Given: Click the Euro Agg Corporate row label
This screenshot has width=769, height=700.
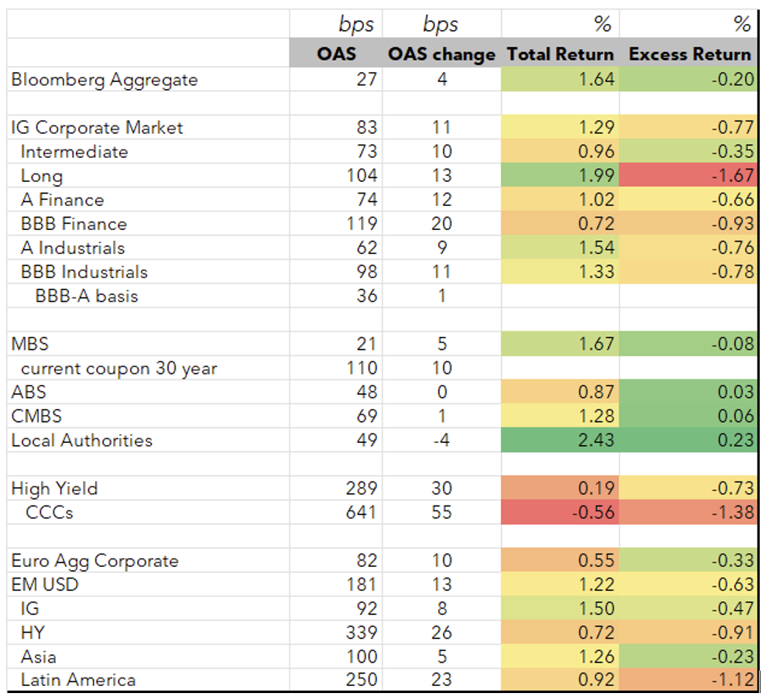Looking at the screenshot, I should pyautogui.click(x=94, y=561).
